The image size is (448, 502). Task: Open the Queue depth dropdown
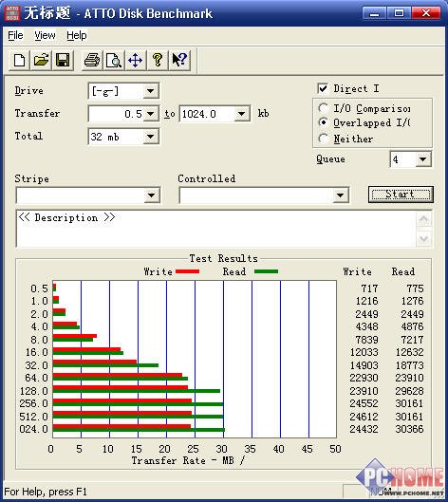[422, 159]
